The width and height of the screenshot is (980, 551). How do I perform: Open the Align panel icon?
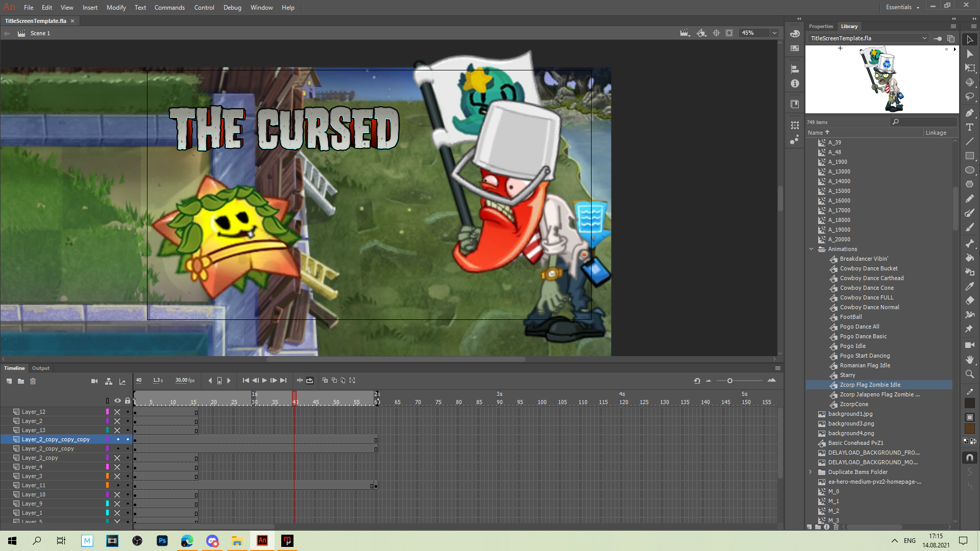point(795,69)
